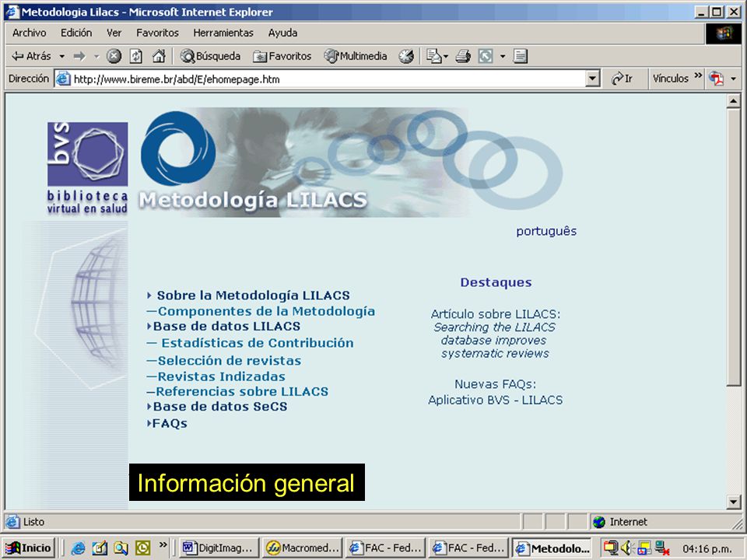Open the Herramientas menu
Image resolution: width=747 pixels, height=560 pixels.
(223, 33)
